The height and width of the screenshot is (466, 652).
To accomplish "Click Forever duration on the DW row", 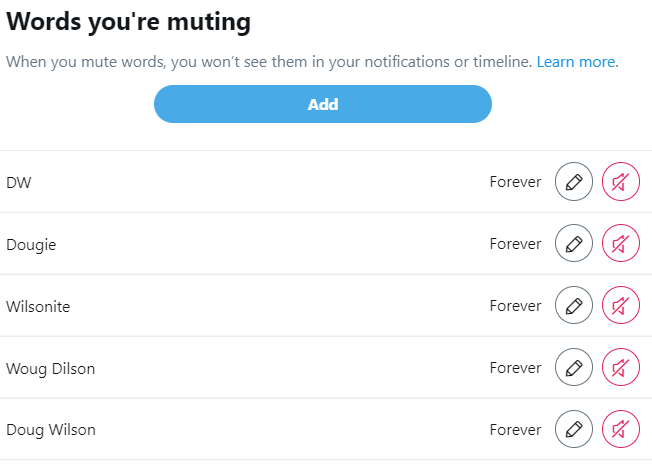I will click(515, 182).
